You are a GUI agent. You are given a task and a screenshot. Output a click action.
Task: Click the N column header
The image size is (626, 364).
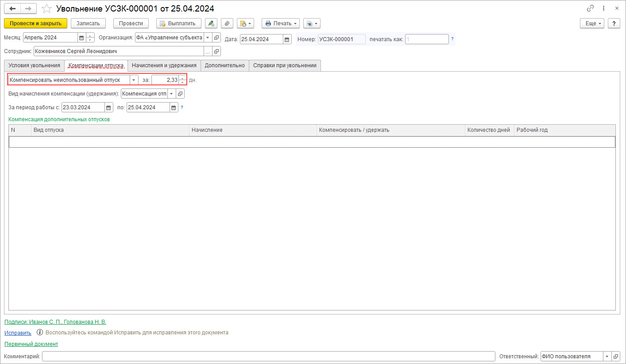point(20,130)
